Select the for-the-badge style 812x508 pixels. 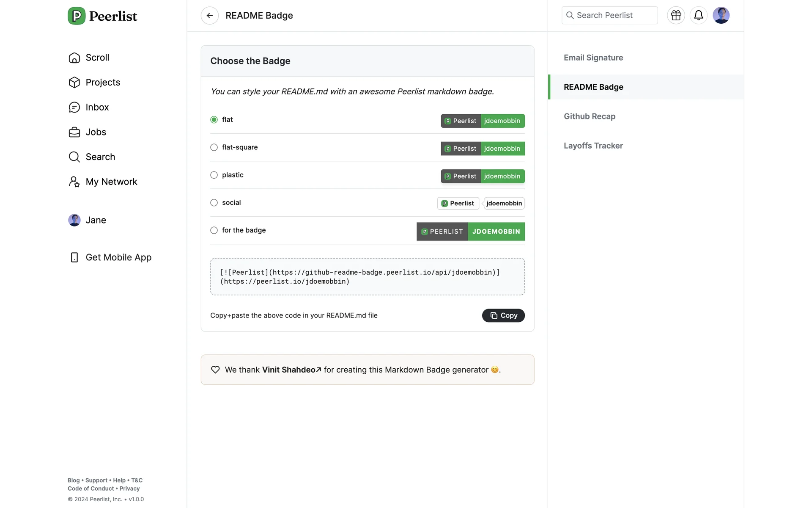point(214,230)
